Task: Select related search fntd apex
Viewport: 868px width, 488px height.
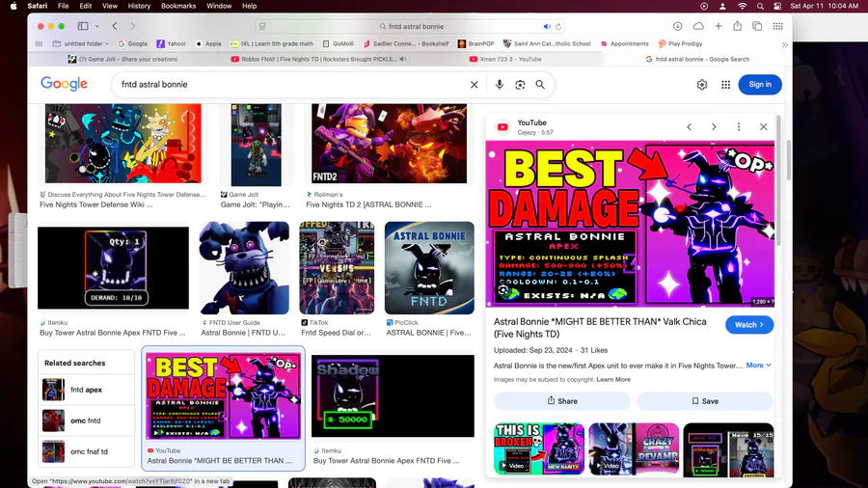Action: (x=87, y=390)
